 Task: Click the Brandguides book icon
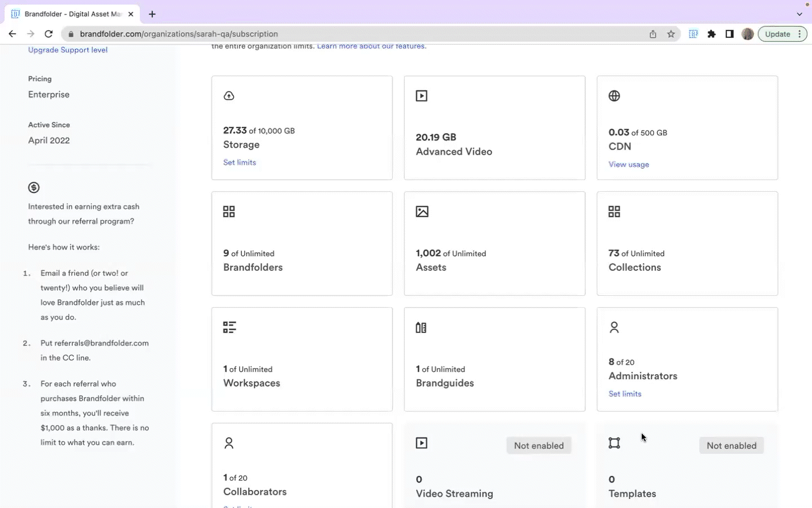pyautogui.click(x=421, y=327)
